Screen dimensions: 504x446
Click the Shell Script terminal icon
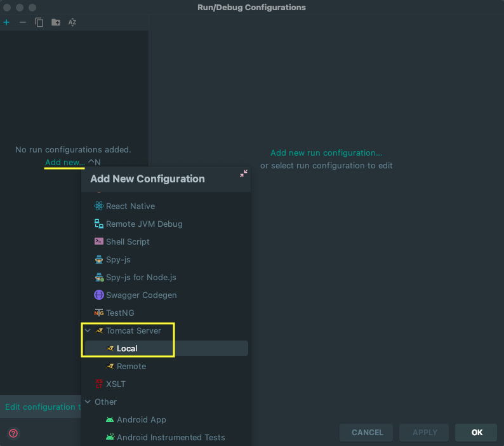98,241
